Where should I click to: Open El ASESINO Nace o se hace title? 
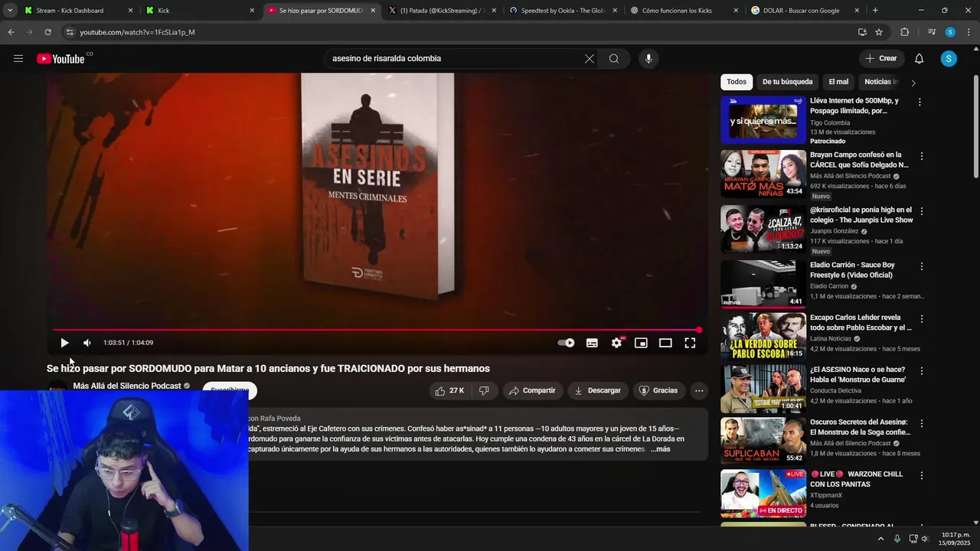point(858,374)
